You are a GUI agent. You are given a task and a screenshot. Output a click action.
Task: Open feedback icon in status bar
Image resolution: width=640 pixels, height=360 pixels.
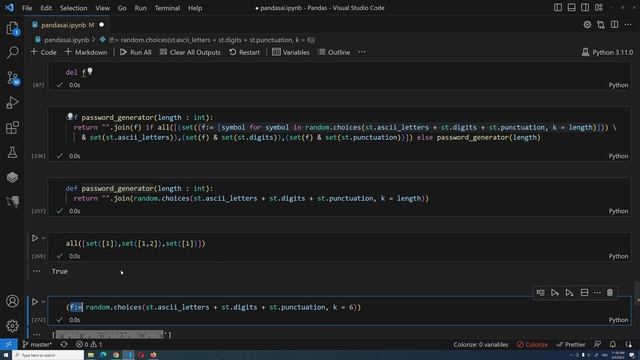(598, 344)
